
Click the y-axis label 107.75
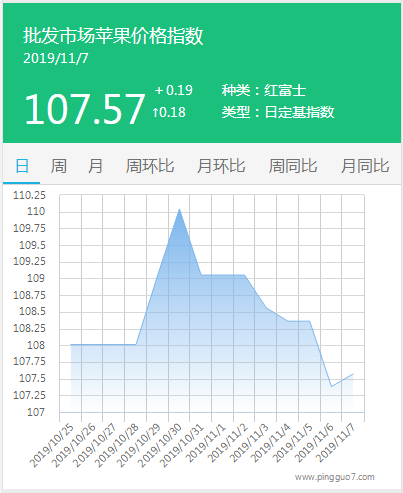(x=29, y=361)
